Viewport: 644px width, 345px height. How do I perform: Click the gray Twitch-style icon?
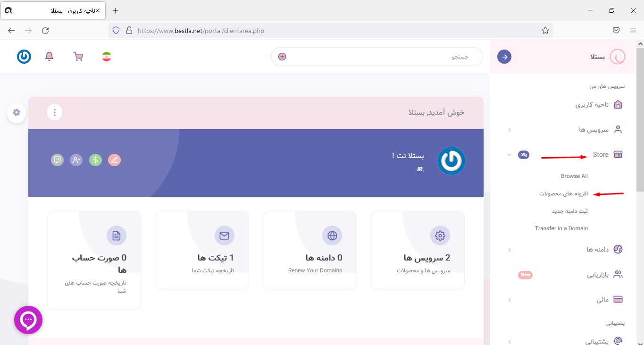pyautogui.click(x=57, y=160)
